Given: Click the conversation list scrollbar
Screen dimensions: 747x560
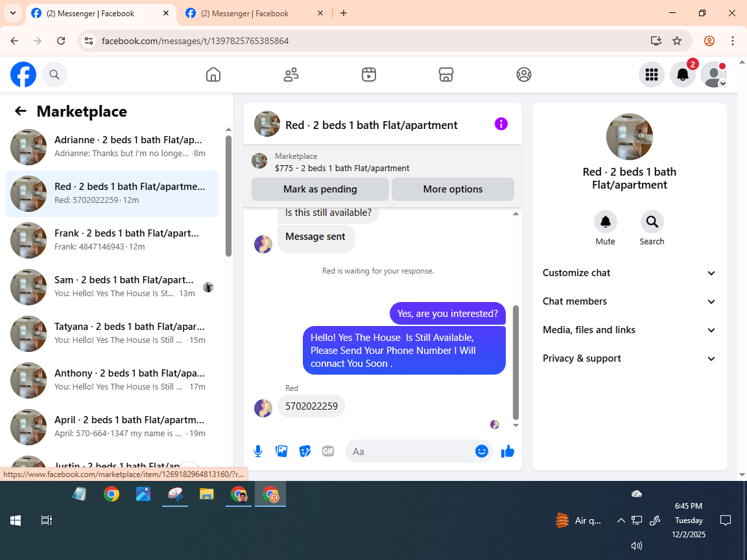Looking at the screenshot, I should (229, 196).
